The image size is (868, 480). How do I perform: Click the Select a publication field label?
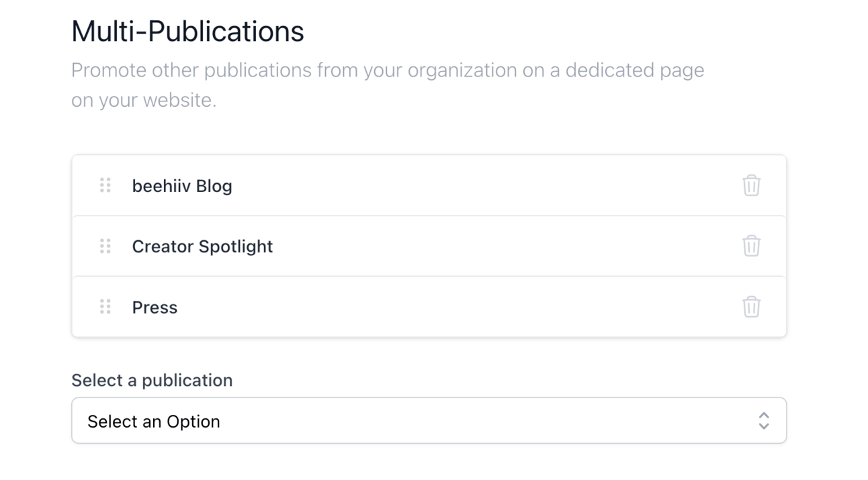[152, 380]
